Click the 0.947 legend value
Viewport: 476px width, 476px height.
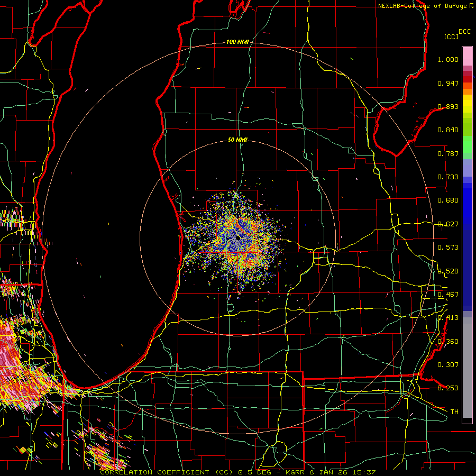coord(448,83)
